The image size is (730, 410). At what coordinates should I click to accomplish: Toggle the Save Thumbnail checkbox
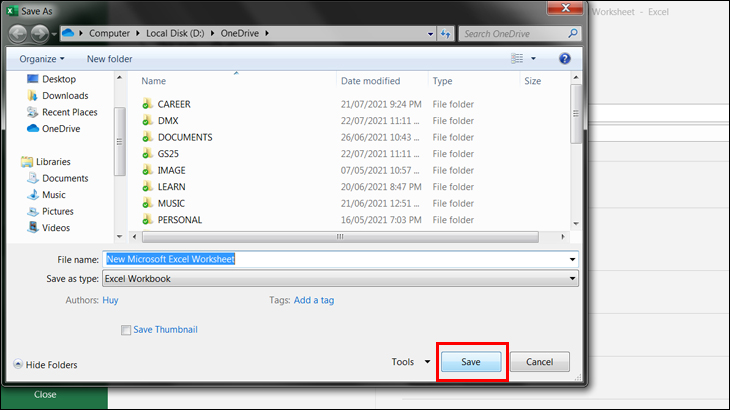[126, 330]
